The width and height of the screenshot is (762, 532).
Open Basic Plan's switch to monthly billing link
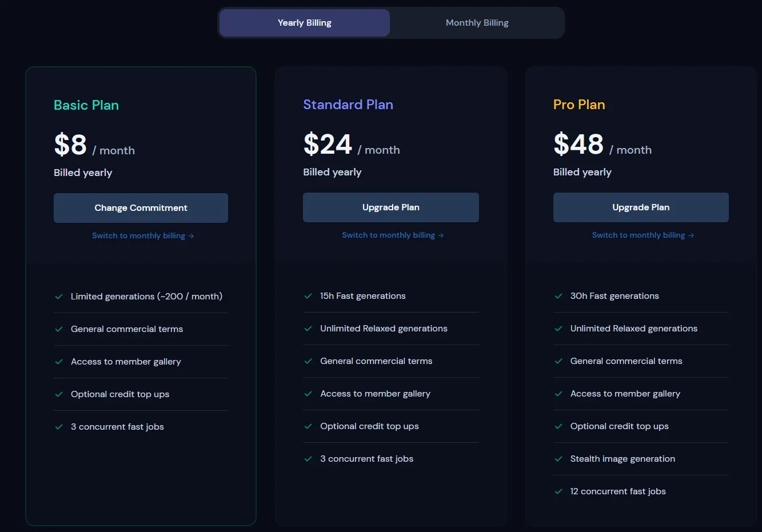pos(143,235)
